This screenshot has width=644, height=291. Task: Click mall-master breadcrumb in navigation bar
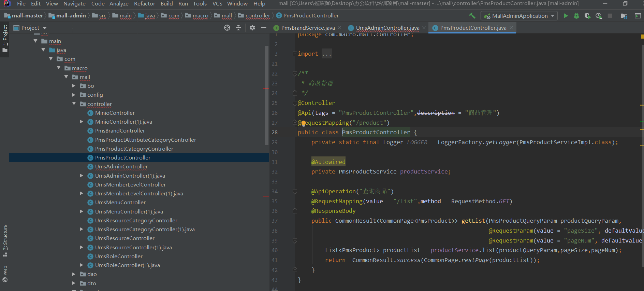tap(24, 15)
